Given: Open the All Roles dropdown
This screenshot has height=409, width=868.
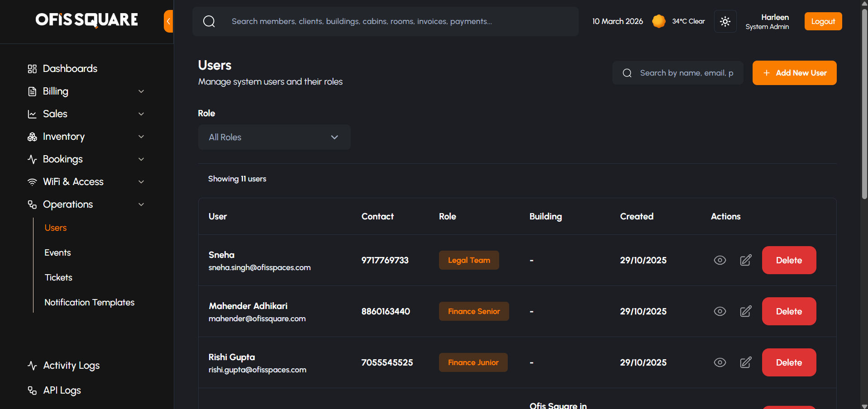Looking at the screenshot, I should (274, 137).
